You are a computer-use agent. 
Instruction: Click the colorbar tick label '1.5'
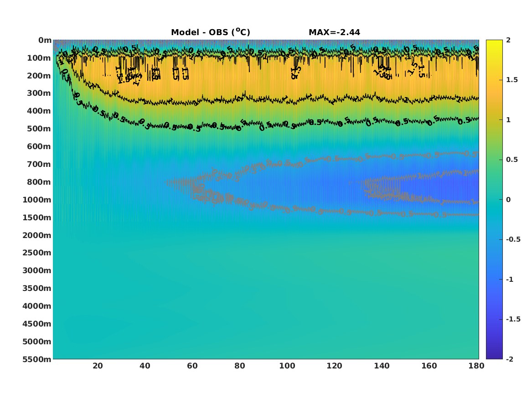click(x=512, y=80)
